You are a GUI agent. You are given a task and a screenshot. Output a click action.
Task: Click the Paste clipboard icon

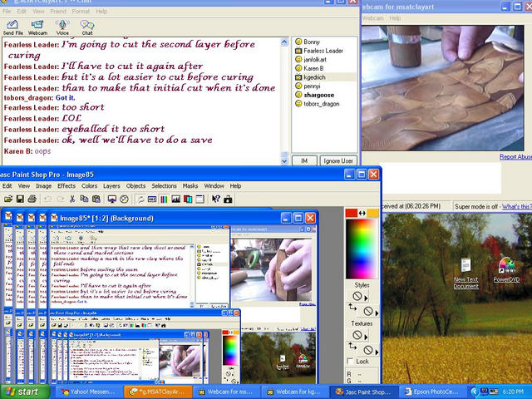pos(96,199)
